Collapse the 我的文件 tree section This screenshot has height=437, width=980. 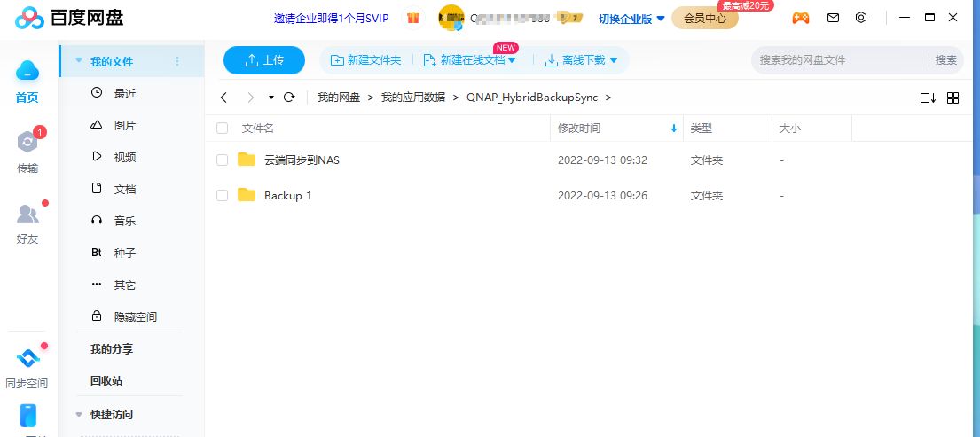click(79, 61)
